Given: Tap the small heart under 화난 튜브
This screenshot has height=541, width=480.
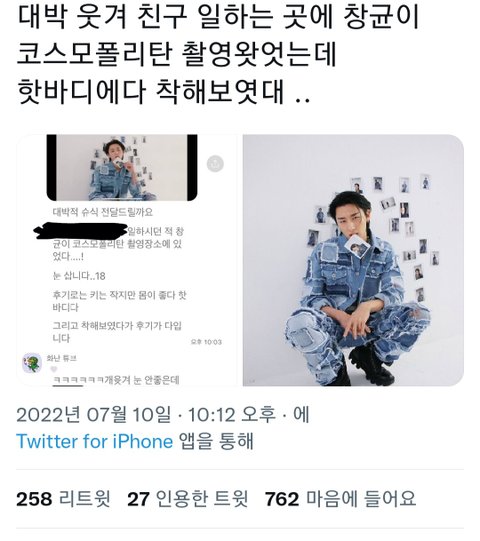Looking at the screenshot, I should [54, 369].
